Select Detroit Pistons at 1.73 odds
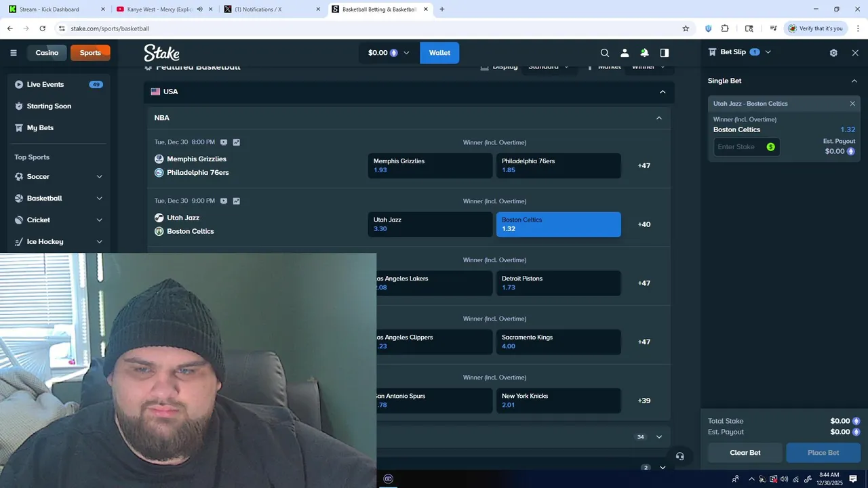The width and height of the screenshot is (868, 488). 559,283
